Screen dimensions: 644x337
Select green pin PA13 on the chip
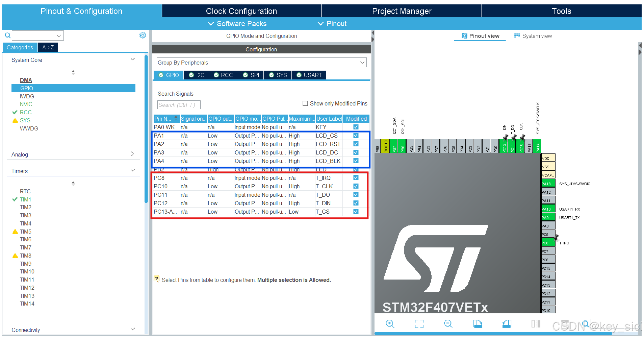click(548, 184)
